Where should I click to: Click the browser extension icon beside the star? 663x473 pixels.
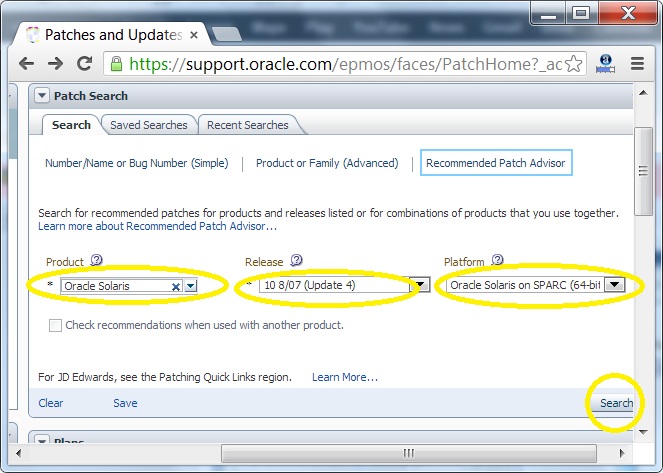[x=605, y=64]
